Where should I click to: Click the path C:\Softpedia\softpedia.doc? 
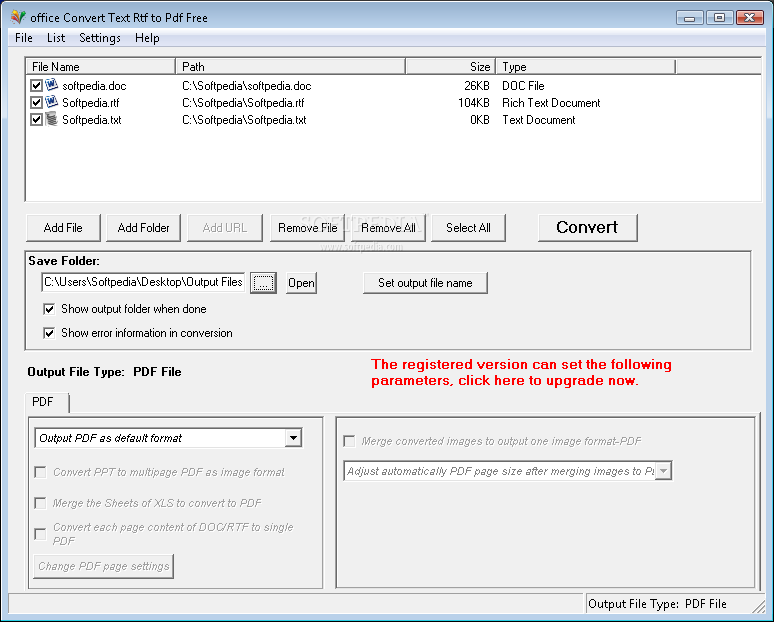247,86
